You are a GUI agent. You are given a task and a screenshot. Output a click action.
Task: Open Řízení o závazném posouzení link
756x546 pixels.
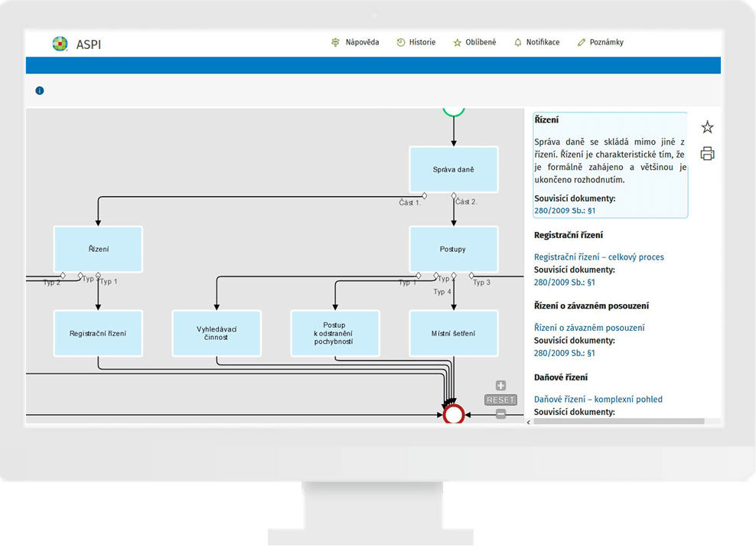(x=589, y=328)
